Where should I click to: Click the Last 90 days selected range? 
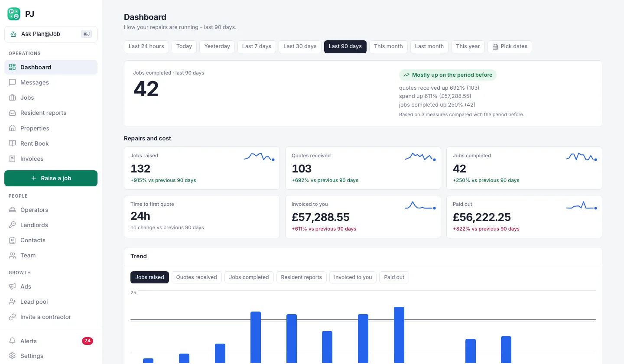tap(345, 47)
